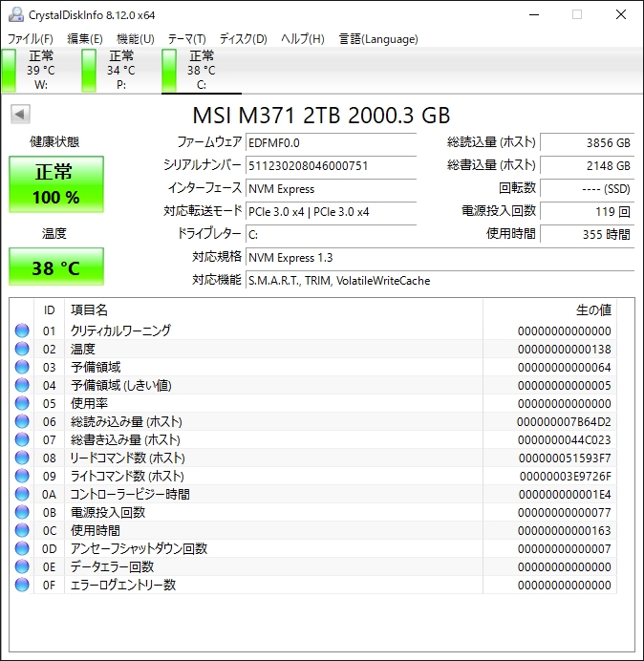Click status orb for 0B 電源投入回数 row

tap(22, 512)
